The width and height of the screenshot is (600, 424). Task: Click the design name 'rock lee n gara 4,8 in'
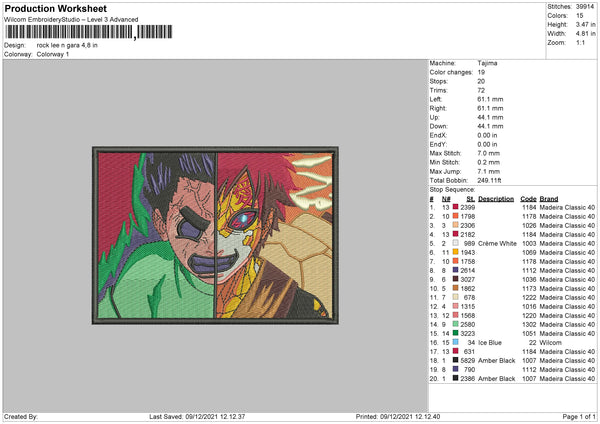click(67, 45)
